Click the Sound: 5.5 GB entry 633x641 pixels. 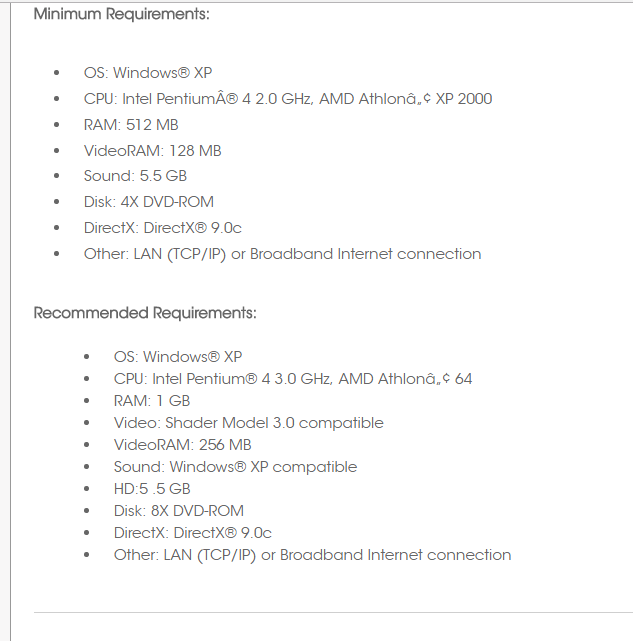tap(135, 176)
